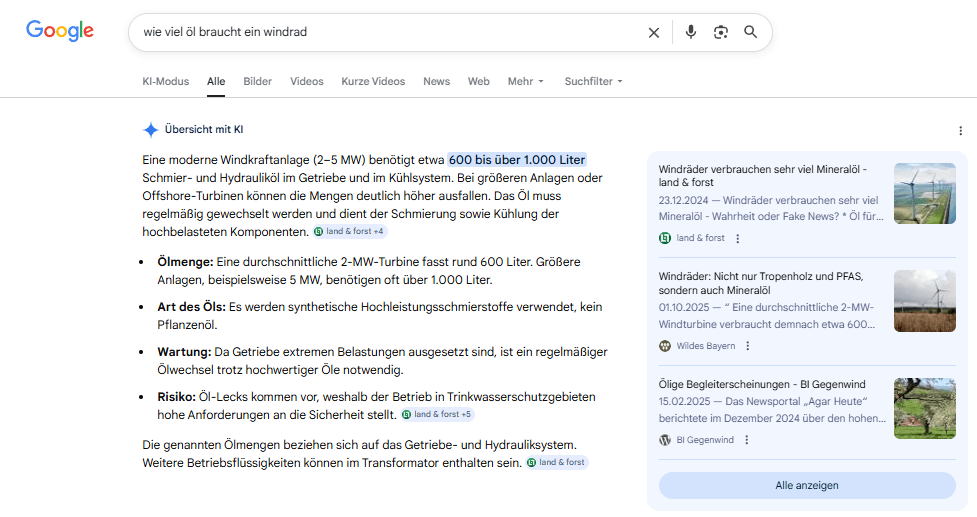Open the News tab
Image resolution: width=977 pixels, height=517 pixels.
click(436, 81)
